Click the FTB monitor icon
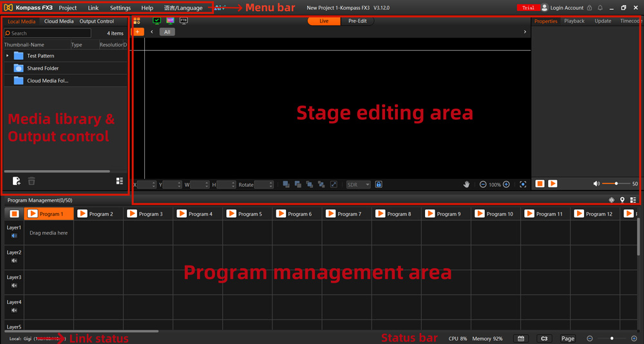The height and width of the screenshot is (344, 644). [x=184, y=21]
